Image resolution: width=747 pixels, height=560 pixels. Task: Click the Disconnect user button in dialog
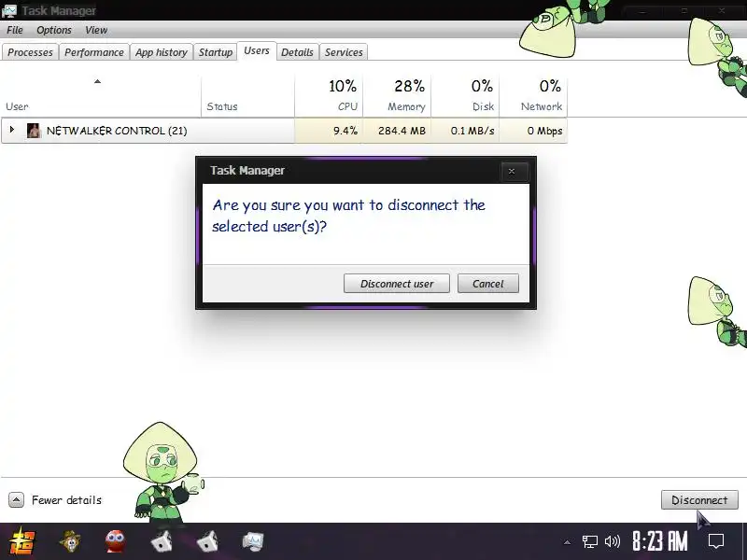(396, 284)
